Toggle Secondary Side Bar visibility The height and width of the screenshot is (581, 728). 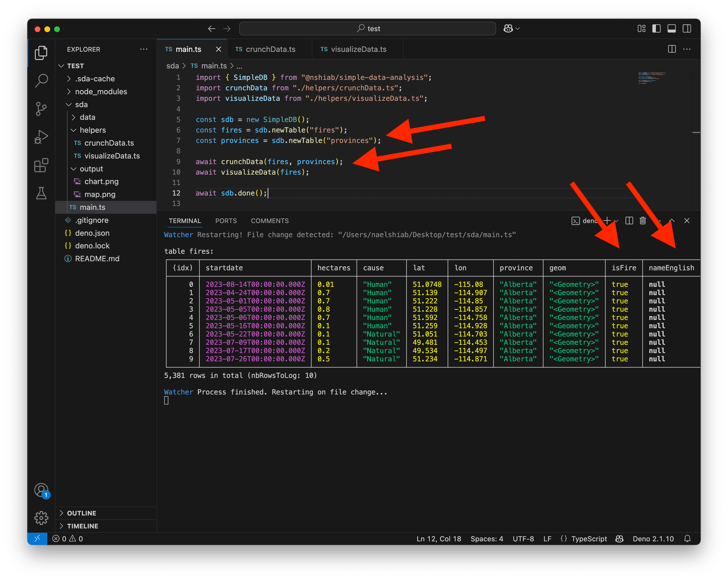tap(687, 29)
